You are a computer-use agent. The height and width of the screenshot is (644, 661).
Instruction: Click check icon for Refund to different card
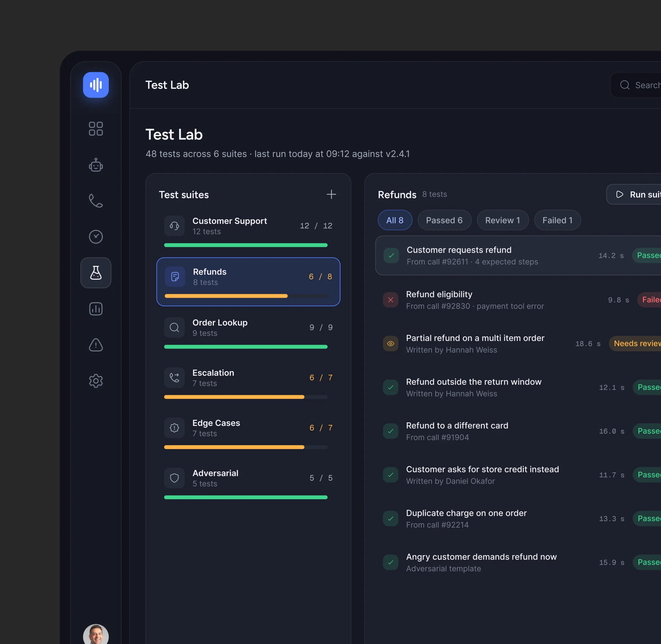(x=391, y=431)
